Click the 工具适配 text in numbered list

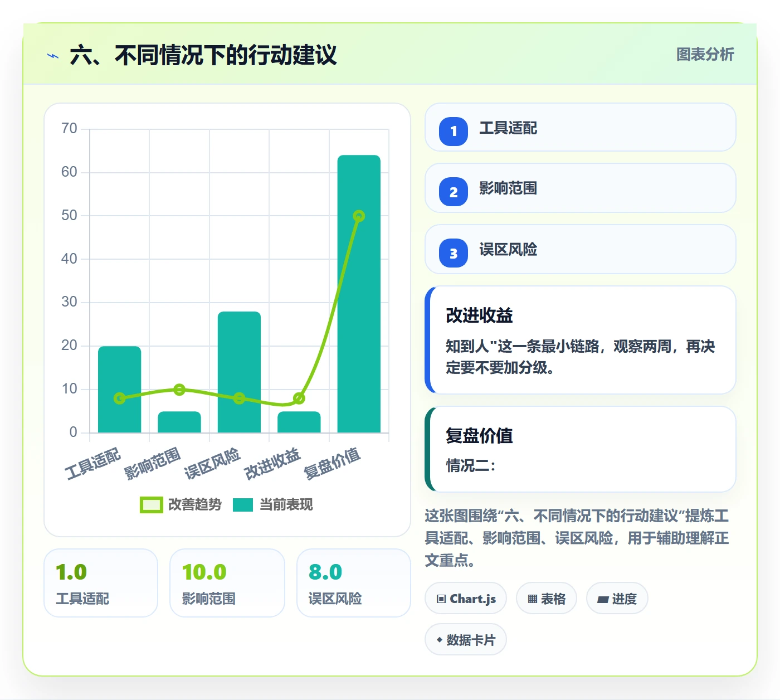click(x=508, y=128)
